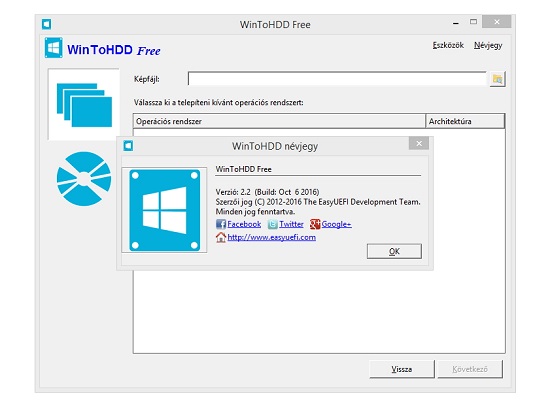
Task: Click the 'Minden jog fenntartva.' text
Action: pos(255,212)
